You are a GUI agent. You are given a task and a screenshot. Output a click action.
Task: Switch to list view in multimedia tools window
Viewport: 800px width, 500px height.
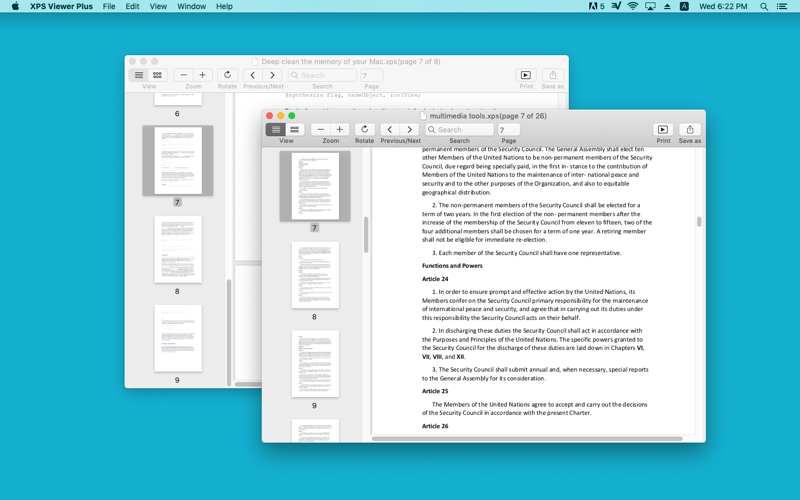(x=276, y=130)
